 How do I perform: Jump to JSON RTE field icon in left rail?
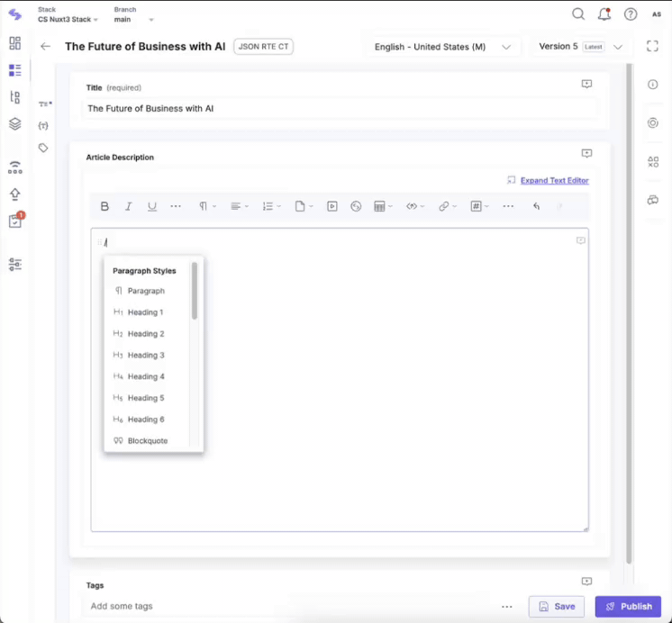coord(43,126)
